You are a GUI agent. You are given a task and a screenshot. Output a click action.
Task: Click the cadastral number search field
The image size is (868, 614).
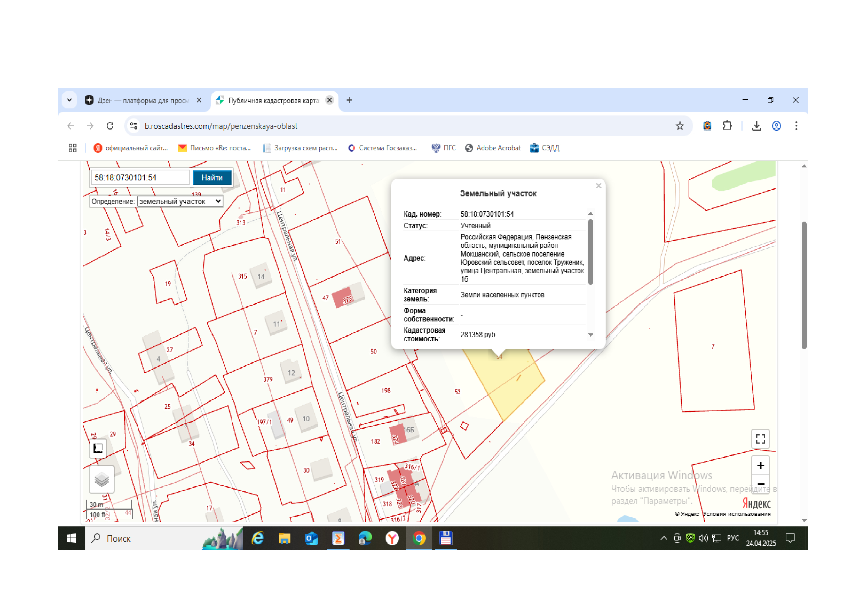pos(140,178)
